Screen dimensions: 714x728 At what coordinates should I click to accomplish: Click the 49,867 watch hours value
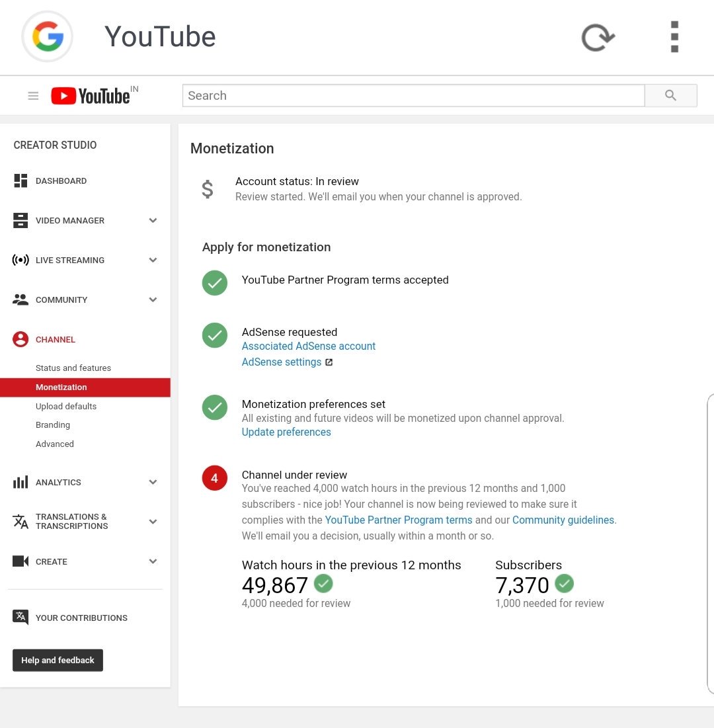[x=275, y=585]
